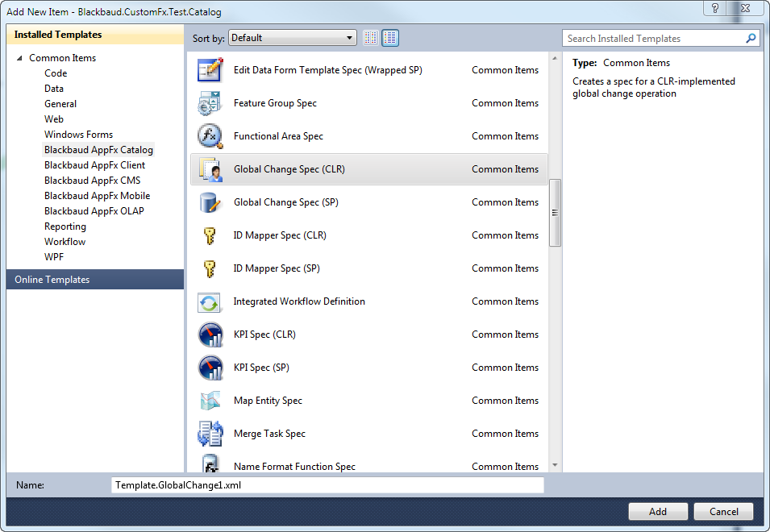Select Blackbaud AppFx OLAP category
Image resolution: width=770 pixels, height=532 pixels.
click(x=94, y=210)
